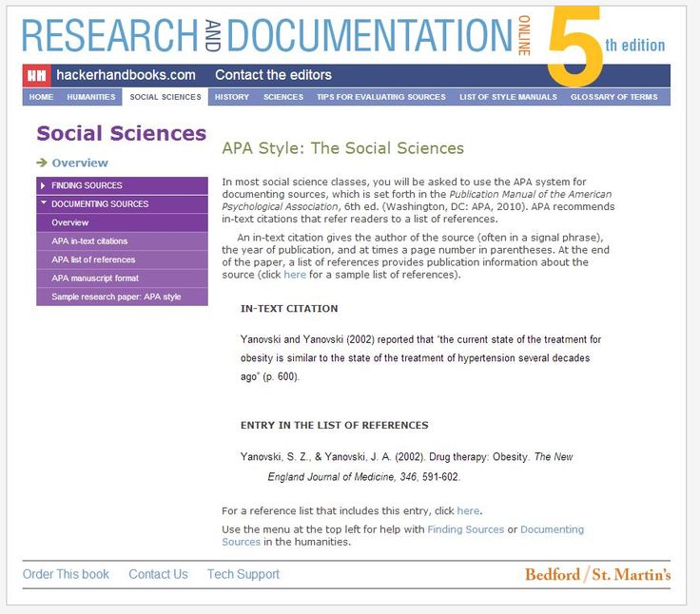Open Documenting Sources sidebar section
The height and width of the screenshot is (614, 700).
[122, 204]
